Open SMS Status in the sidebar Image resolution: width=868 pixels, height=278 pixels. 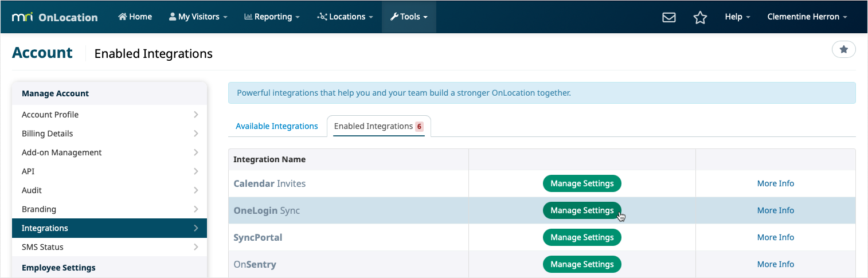point(110,247)
